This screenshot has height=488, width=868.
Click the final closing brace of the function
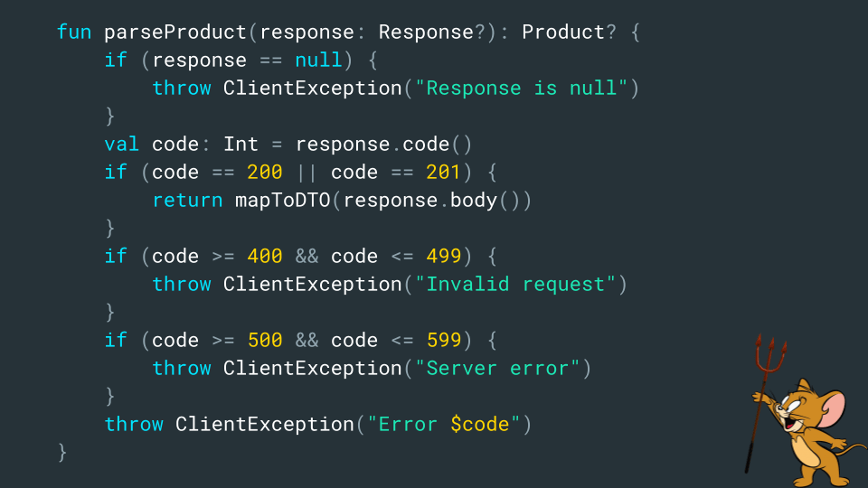click(62, 452)
